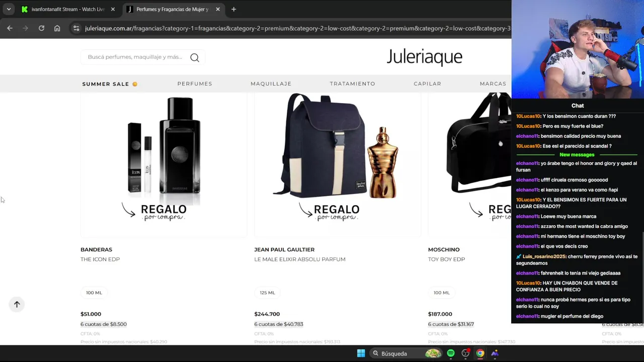The image size is (644, 362).
Task: Click the taskbar Búsqueda search box
Action: pyautogui.click(x=407, y=353)
